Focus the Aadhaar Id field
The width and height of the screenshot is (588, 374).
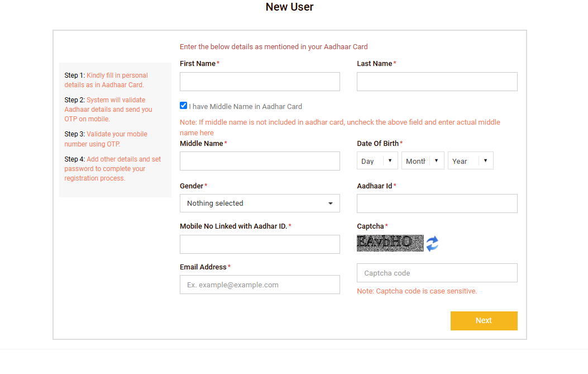click(x=437, y=203)
